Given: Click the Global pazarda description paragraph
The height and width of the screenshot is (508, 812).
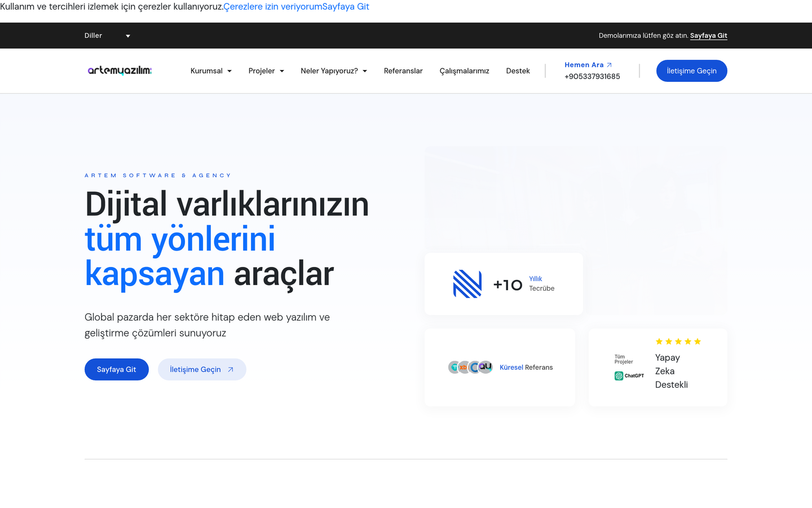Looking at the screenshot, I should coord(207,325).
